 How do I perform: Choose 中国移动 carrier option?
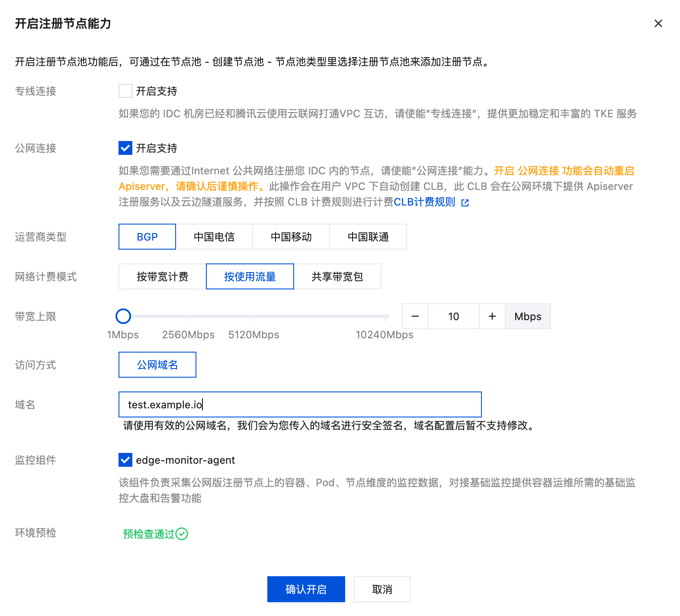[x=291, y=237]
